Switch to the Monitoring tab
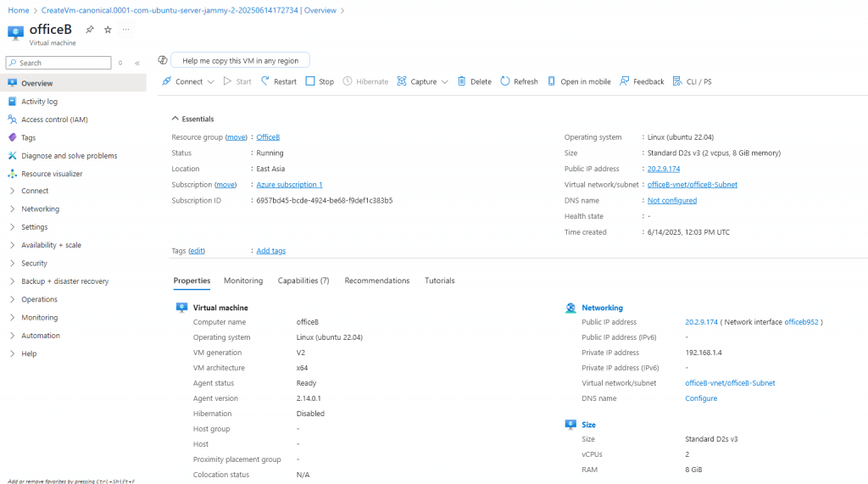868x484 pixels. (243, 281)
